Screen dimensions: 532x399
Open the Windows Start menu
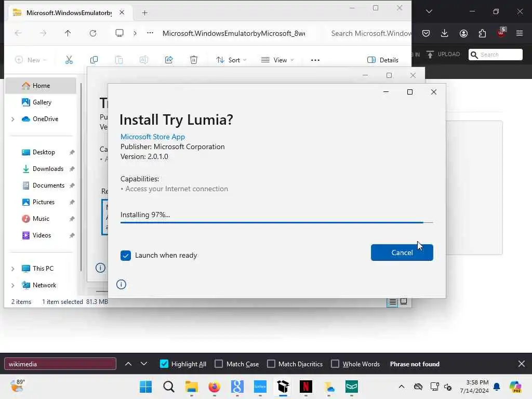pos(146,387)
